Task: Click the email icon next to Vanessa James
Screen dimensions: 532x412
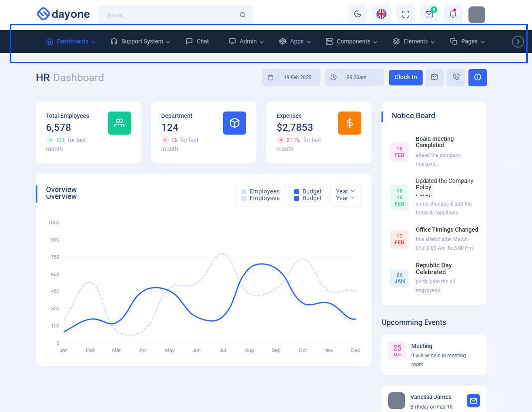Action: 473,401
